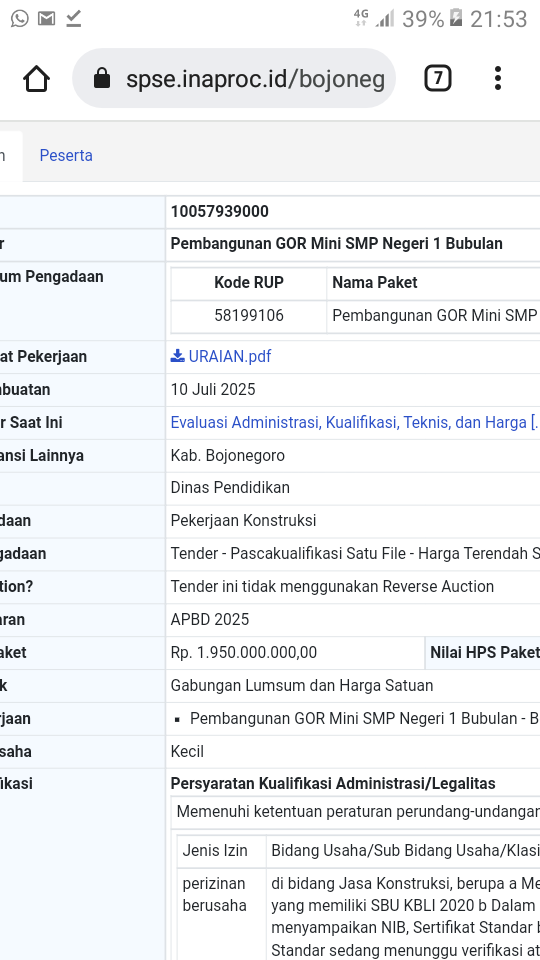This screenshot has height=960, width=540.
Task: Click the Nilai HPS Paket label
Action: (x=484, y=653)
